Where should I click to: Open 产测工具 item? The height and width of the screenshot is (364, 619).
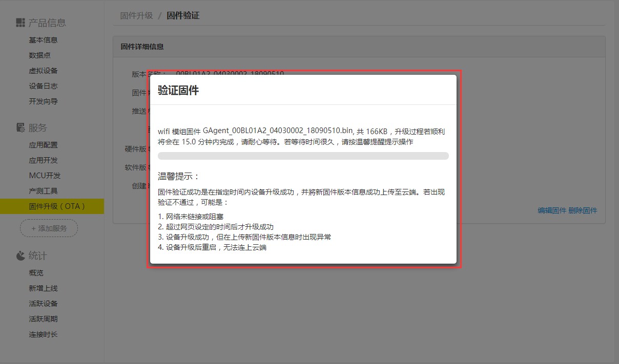point(43,191)
